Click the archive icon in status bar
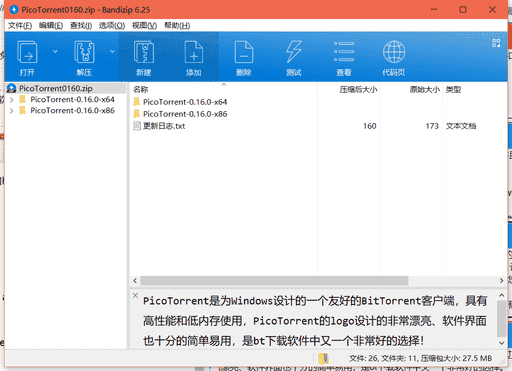This screenshot has height=371, width=512. pyautogui.click(x=323, y=359)
